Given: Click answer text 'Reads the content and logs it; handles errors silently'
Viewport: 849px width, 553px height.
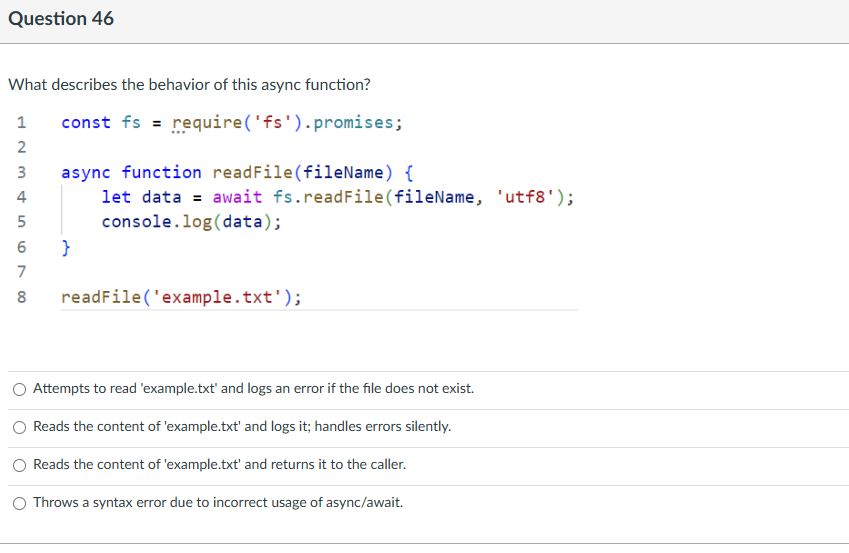Looking at the screenshot, I should pos(242,426).
